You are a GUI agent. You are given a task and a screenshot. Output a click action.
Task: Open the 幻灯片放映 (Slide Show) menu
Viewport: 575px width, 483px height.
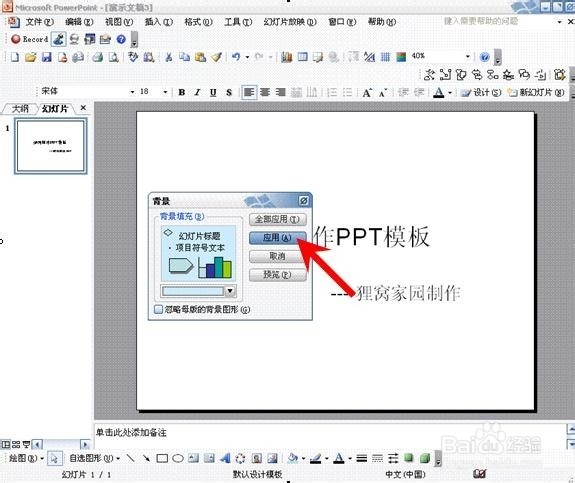(290, 22)
